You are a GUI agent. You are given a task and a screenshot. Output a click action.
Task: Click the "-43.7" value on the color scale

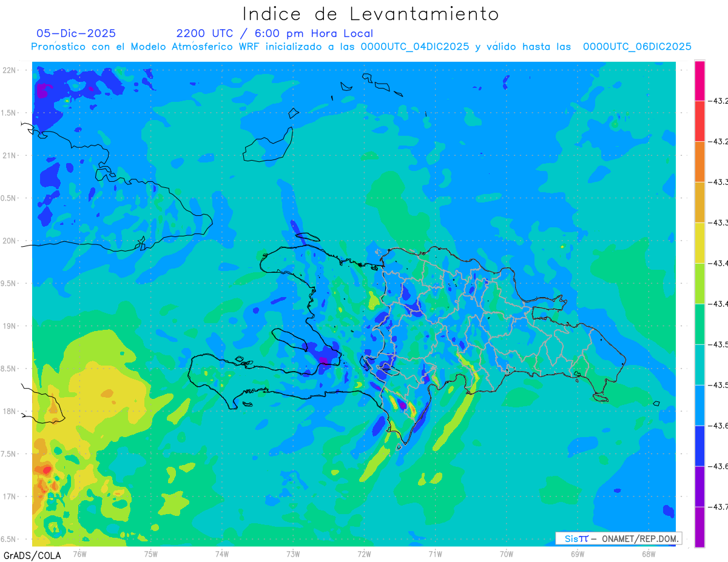(720, 507)
